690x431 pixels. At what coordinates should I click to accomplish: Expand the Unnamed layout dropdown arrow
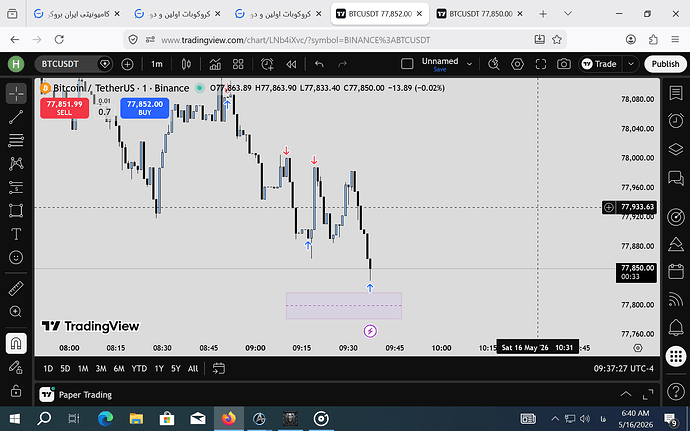point(470,64)
